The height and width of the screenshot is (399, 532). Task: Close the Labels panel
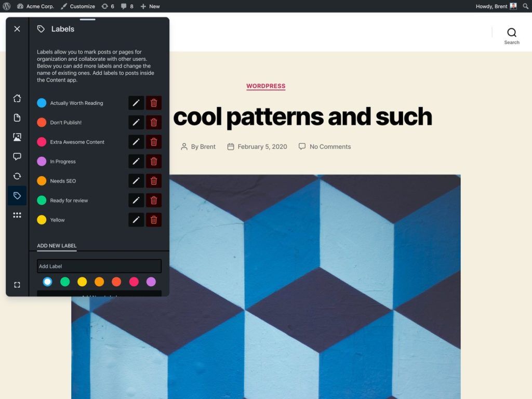pyautogui.click(x=17, y=29)
